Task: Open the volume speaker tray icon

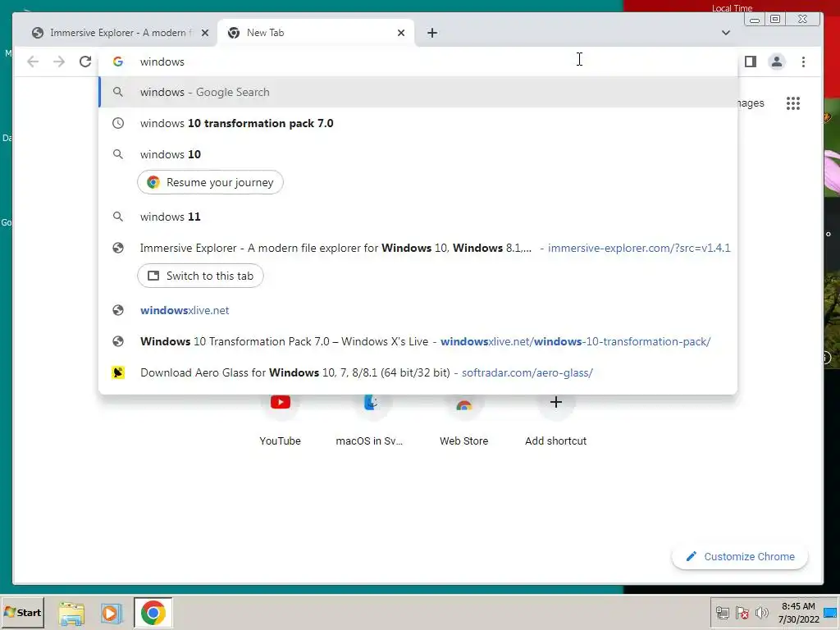Action: click(761, 613)
